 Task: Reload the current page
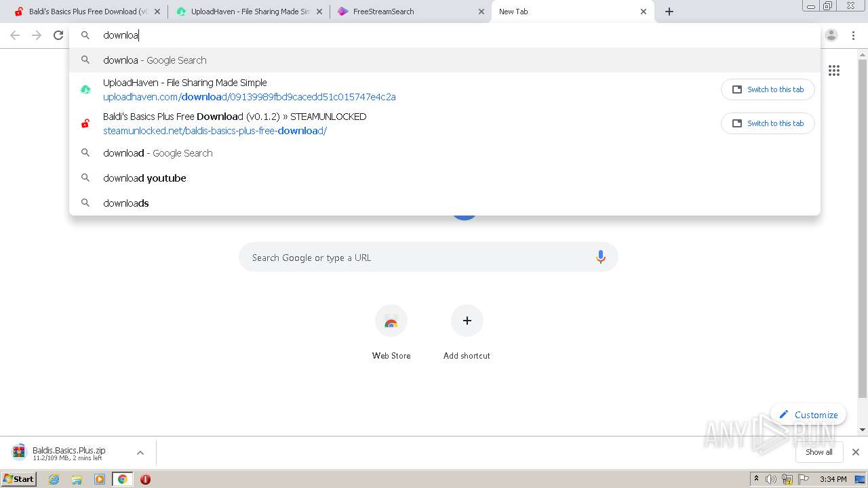pyautogui.click(x=58, y=35)
